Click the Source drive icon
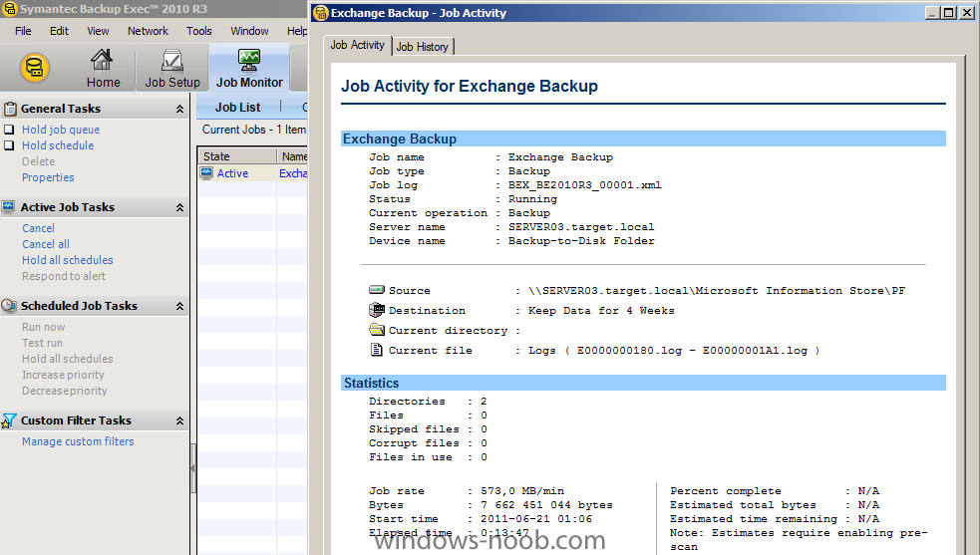Screen dimensions: 980x555 pyautogui.click(x=377, y=290)
